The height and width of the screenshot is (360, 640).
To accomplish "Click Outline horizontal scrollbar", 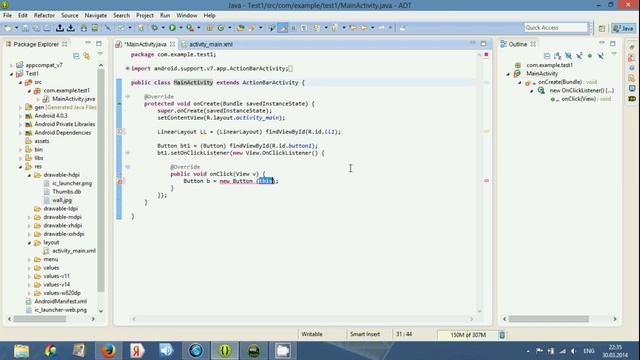I will pyautogui.click(x=548, y=319).
